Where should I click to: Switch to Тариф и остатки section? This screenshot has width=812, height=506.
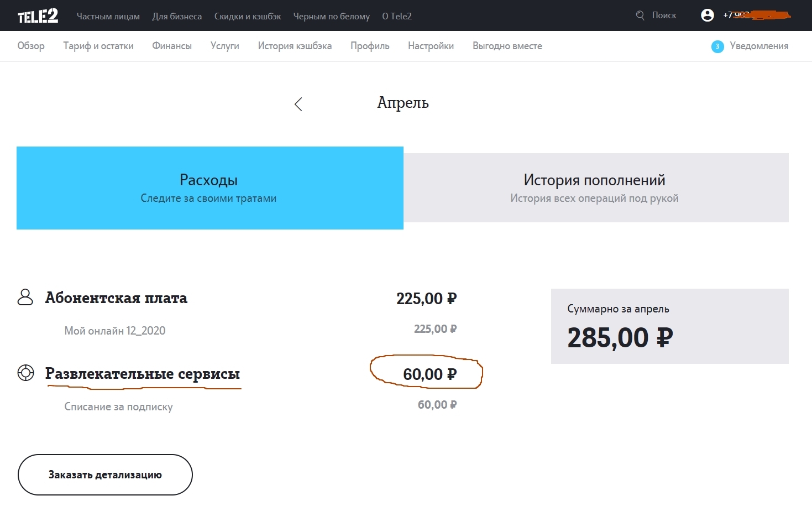pos(98,46)
